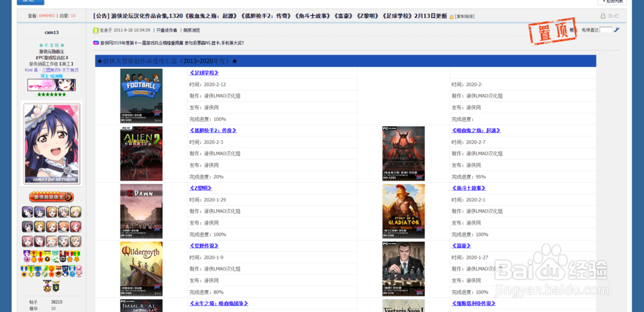Click the purple AD tag icon
This screenshot has height=312, width=644.
point(96,42)
